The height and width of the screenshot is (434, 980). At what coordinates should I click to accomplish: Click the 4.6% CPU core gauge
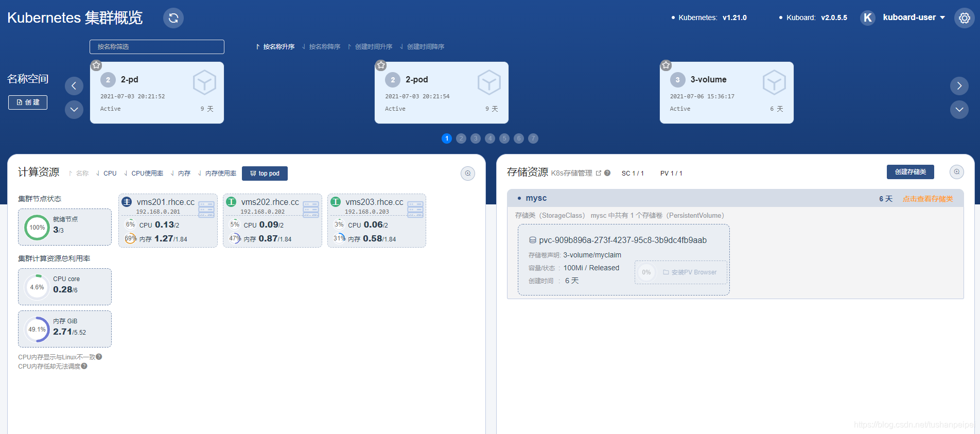click(37, 287)
